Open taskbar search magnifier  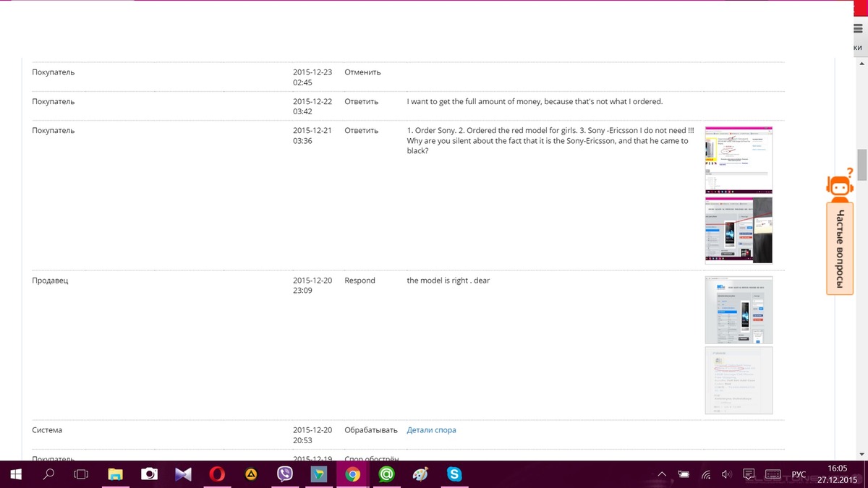coord(48,474)
